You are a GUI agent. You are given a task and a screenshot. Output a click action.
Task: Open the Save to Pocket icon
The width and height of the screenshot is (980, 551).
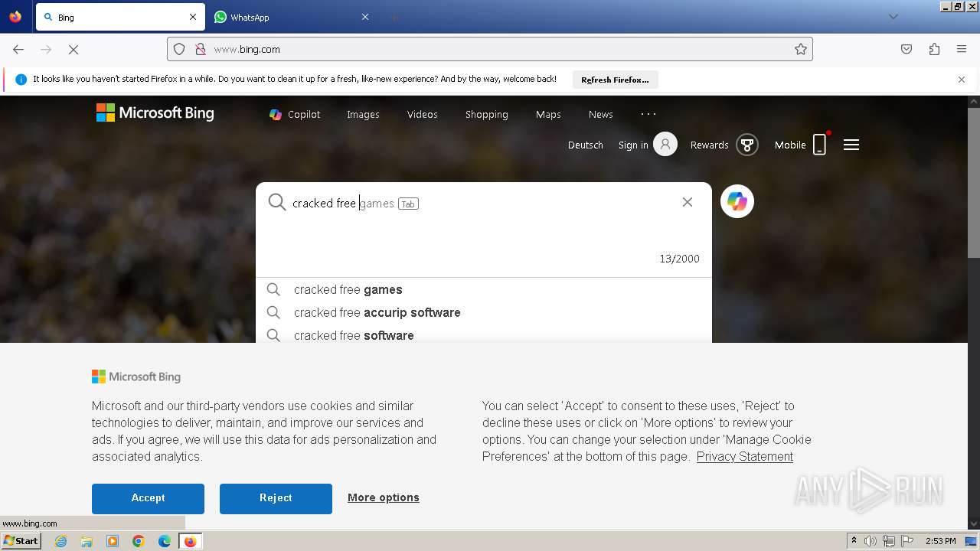click(x=906, y=49)
